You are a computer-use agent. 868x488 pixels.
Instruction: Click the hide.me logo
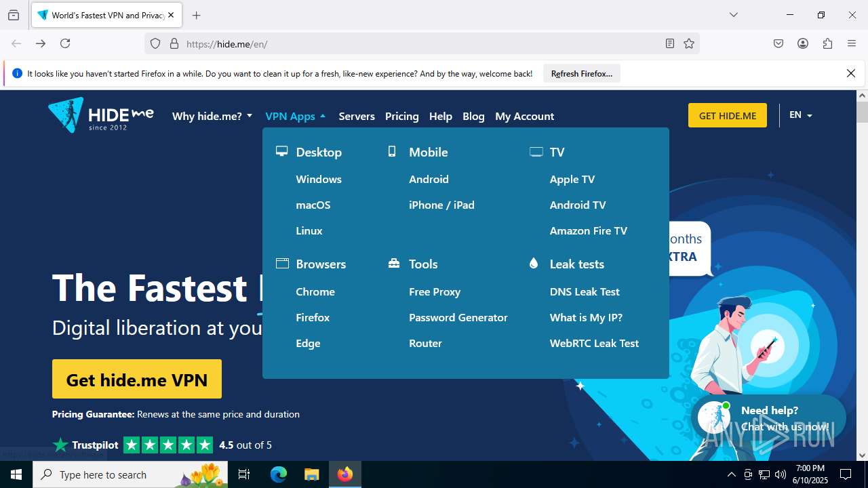(x=101, y=115)
